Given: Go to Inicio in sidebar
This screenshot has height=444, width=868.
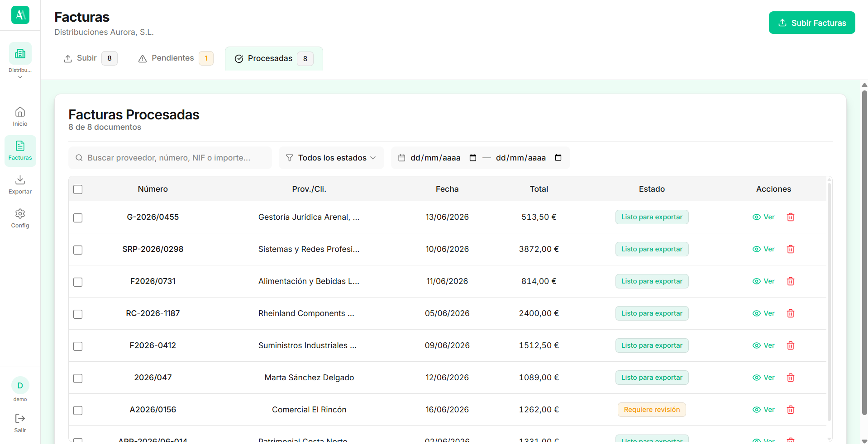Looking at the screenshot, I should point(20,117).
